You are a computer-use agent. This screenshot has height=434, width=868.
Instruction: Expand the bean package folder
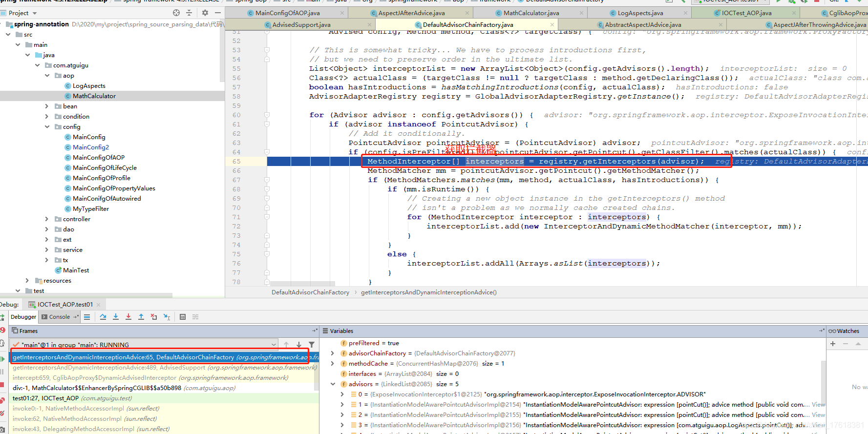click(x=47, y=106)
